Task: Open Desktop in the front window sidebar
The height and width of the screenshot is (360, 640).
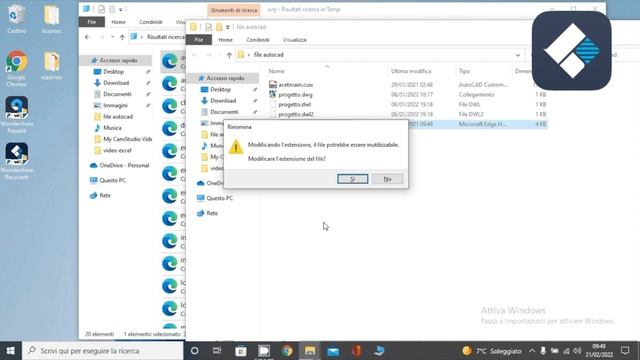Action: coord(220,89)
